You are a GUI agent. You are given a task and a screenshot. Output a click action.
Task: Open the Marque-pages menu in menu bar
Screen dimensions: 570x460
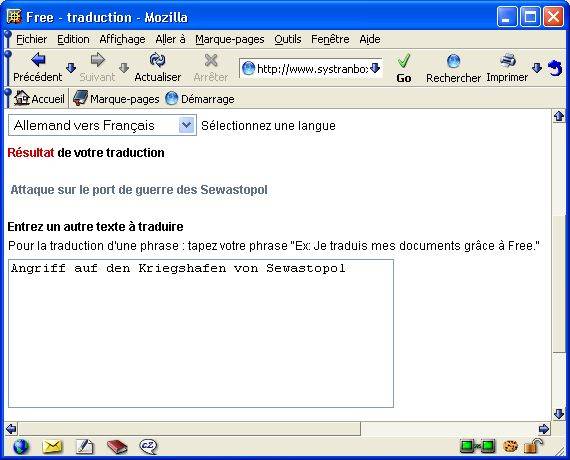click(x=230, y=39)
